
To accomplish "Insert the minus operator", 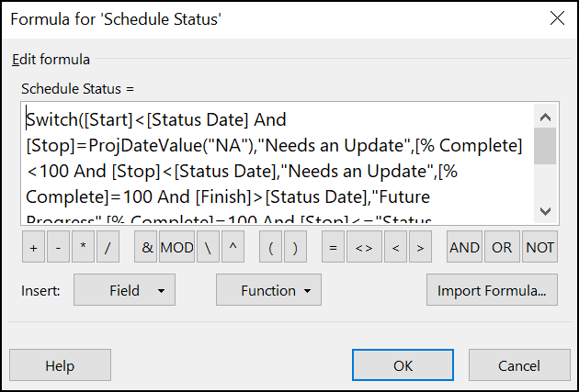I will tap(58, 247).
